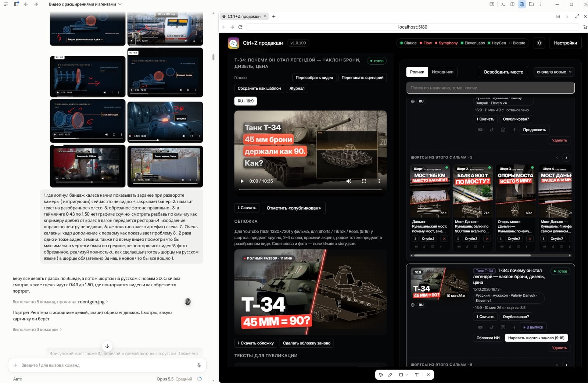Activate the microphone in the chat input

199,365
